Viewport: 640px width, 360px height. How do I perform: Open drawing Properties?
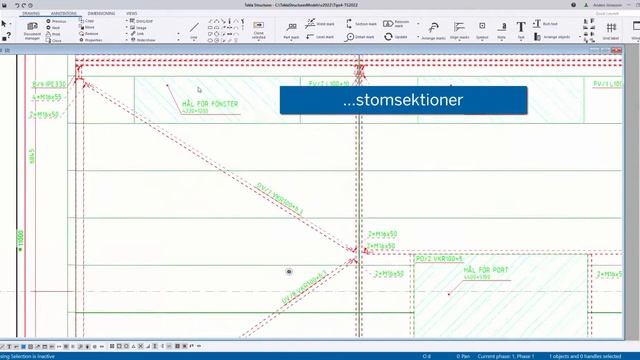click(x=91, y=40)
